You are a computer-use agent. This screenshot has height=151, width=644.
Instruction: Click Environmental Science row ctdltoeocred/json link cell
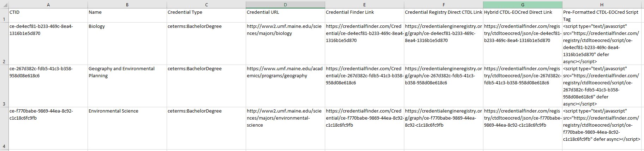[x=523, y=128]
